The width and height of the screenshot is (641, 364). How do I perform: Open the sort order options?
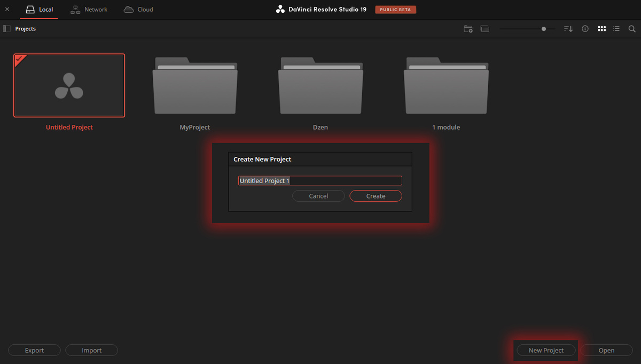pos(568,29)
